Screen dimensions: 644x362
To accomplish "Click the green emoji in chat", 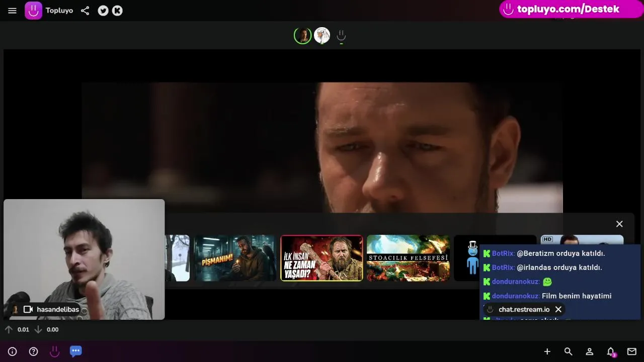I will (x=547, y=282).
